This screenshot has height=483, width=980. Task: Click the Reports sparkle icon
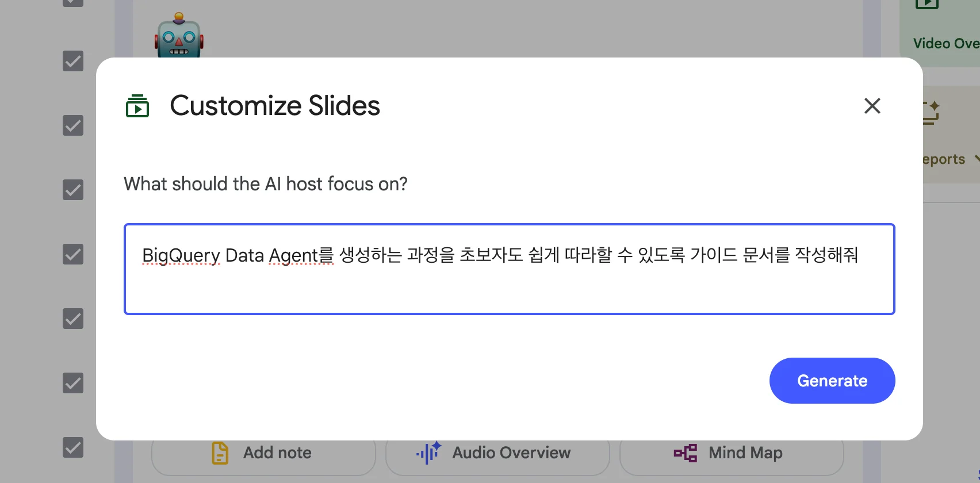[x=932, y=113]
